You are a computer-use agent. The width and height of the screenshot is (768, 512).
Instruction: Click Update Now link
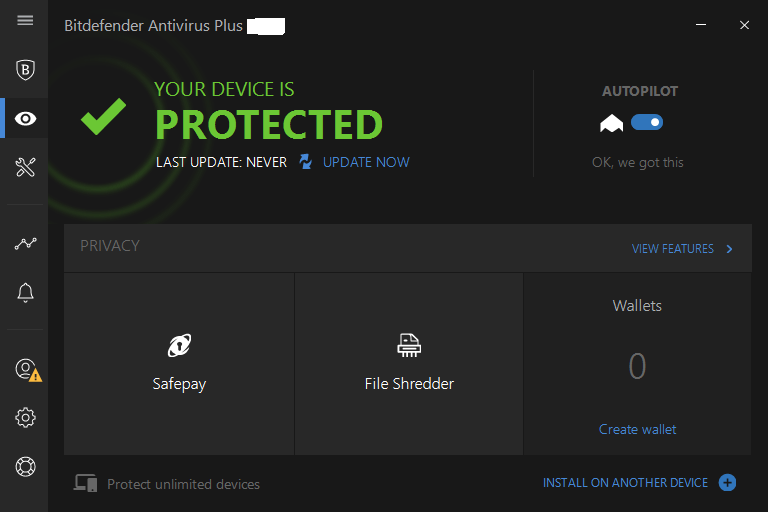point(366,162)
